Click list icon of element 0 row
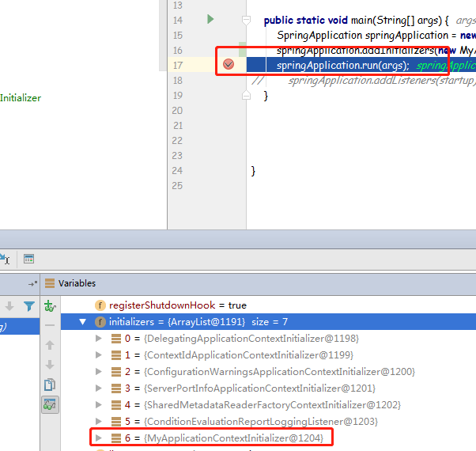This screenshot has width=476, height=451. click(116, 339)
